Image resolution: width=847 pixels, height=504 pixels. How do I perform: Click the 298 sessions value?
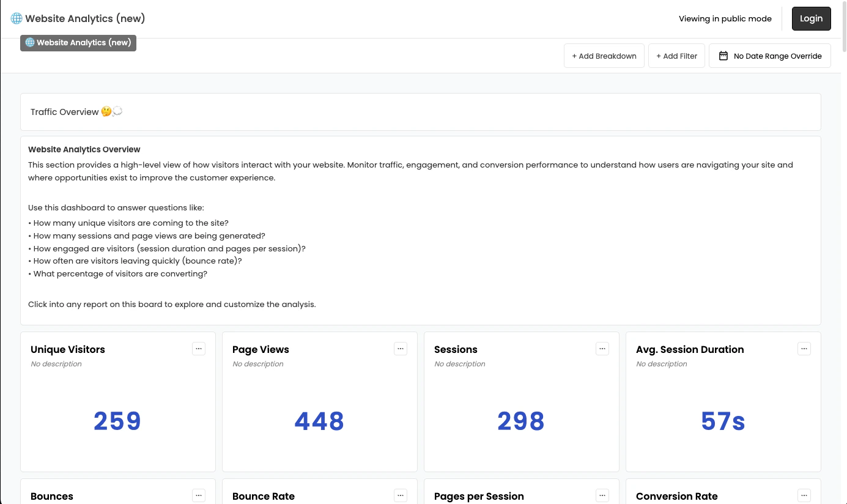[x=521, y=421]
